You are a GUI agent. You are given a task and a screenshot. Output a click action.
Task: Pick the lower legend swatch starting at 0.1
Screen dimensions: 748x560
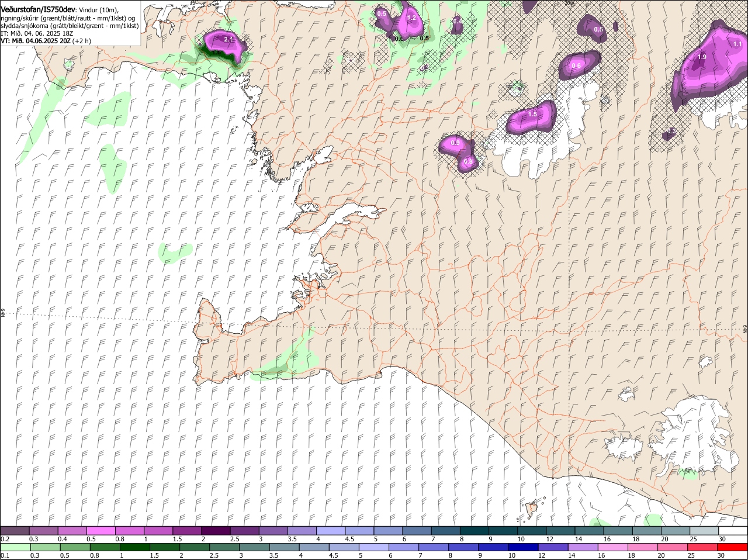(x=15, y=547)
